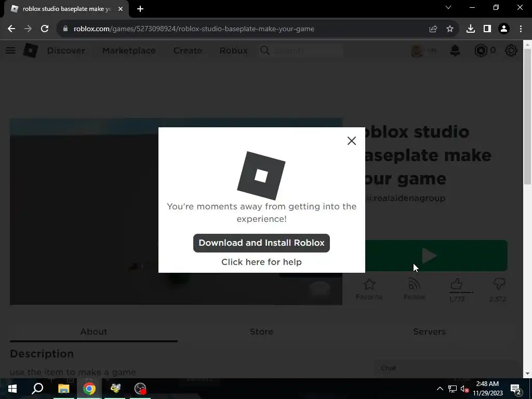
Task: Close the Roblox install dialog
Action: (352, 141)
